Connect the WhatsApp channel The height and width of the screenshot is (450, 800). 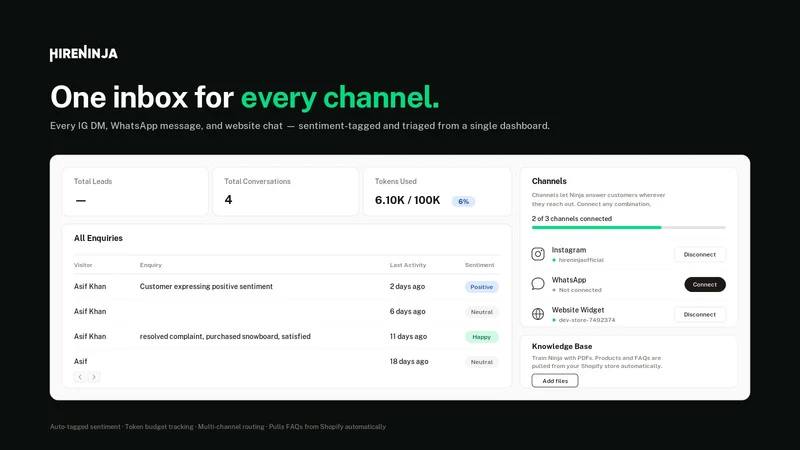705,284
